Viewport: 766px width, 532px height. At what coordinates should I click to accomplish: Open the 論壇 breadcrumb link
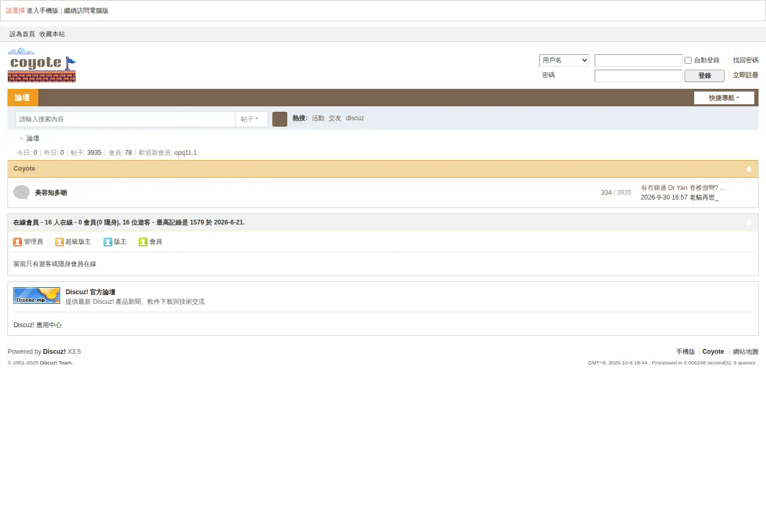33,138
